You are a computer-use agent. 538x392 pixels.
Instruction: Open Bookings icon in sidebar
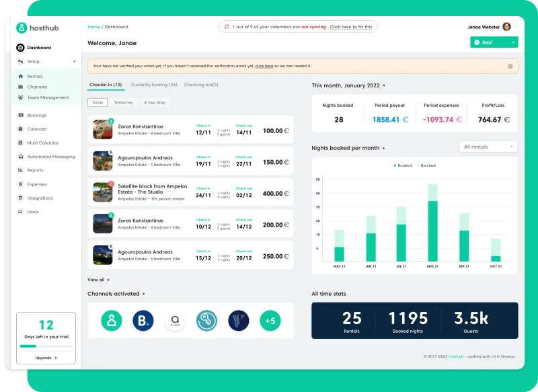[21, 115]
